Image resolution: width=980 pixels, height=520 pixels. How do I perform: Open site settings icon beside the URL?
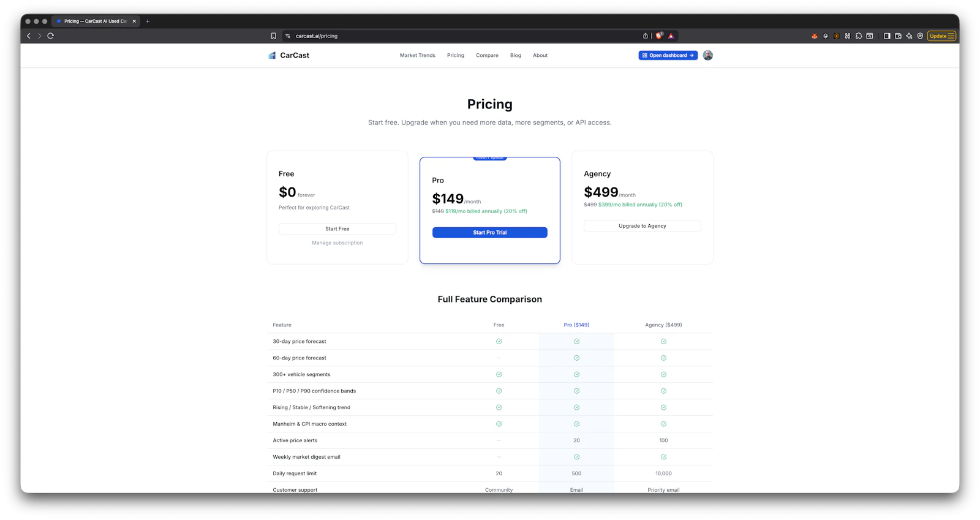(288, 36)
